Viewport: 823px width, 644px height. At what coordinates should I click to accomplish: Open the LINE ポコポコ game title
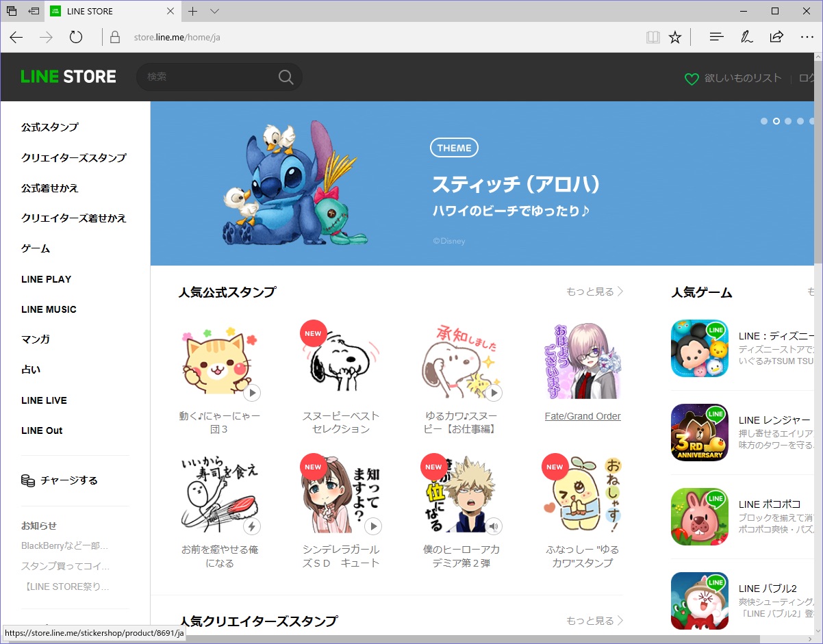point(770,504)
